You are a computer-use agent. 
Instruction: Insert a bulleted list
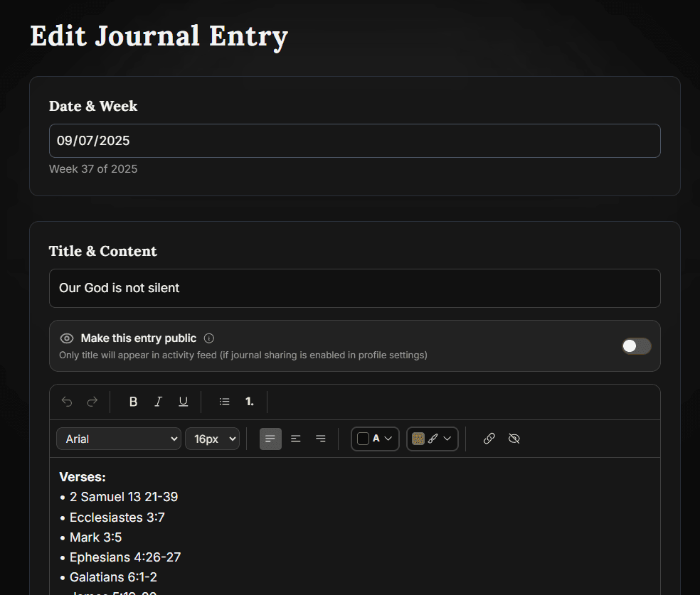[x=224, y=402]
